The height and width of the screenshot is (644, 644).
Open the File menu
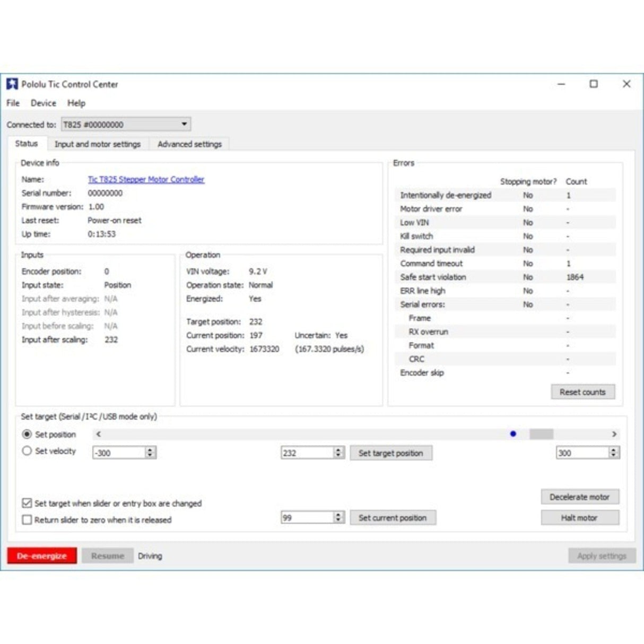13,103
